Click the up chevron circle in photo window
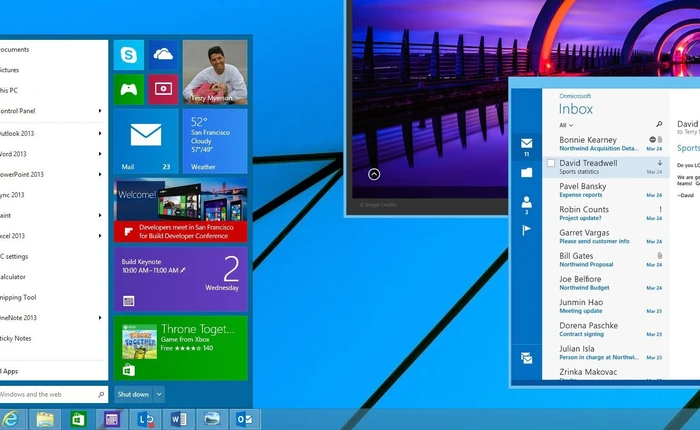Viewport: 700px width, 430px height. 374,174
